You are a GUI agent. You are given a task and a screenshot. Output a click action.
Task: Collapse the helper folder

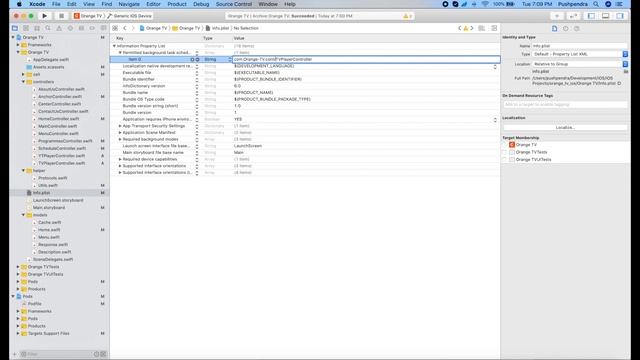[x=23, y=170]
